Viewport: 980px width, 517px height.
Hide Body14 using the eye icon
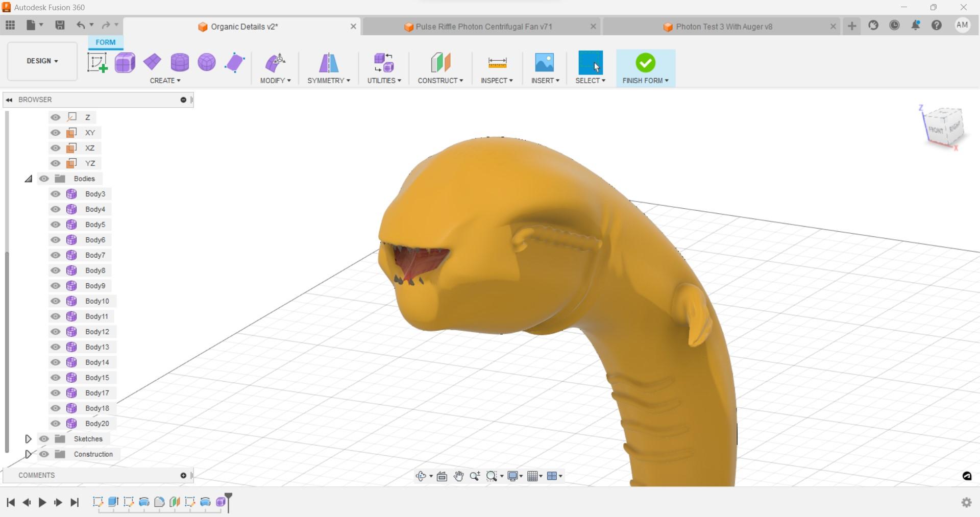[x=56, y=362]
